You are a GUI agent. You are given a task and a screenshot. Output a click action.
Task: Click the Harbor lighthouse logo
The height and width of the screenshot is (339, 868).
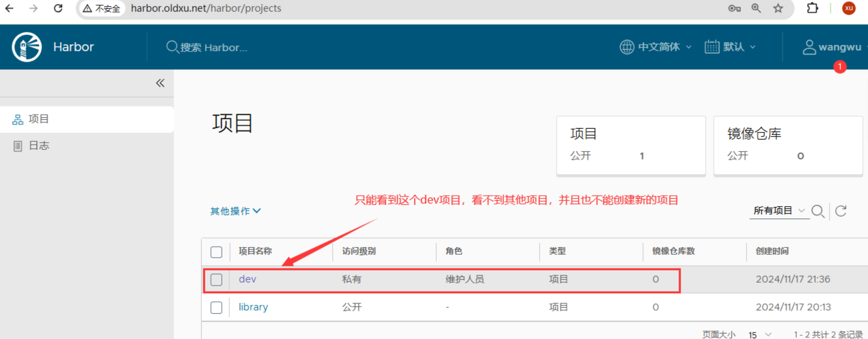tap(27, 47)
